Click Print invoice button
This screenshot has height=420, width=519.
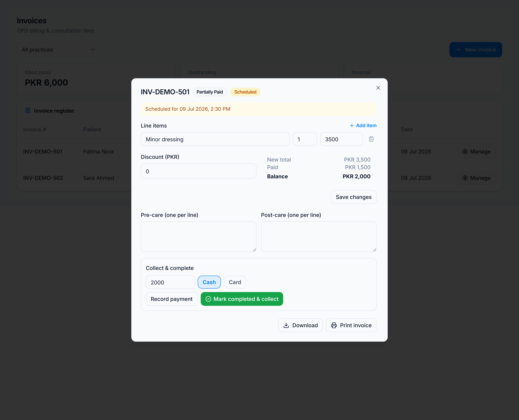pos(351,325)
